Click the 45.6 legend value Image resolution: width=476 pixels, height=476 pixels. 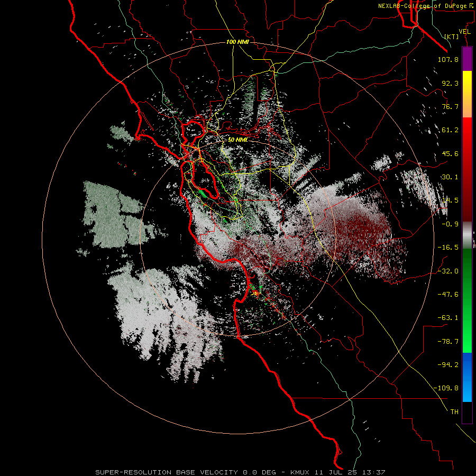tap(450, 153)
